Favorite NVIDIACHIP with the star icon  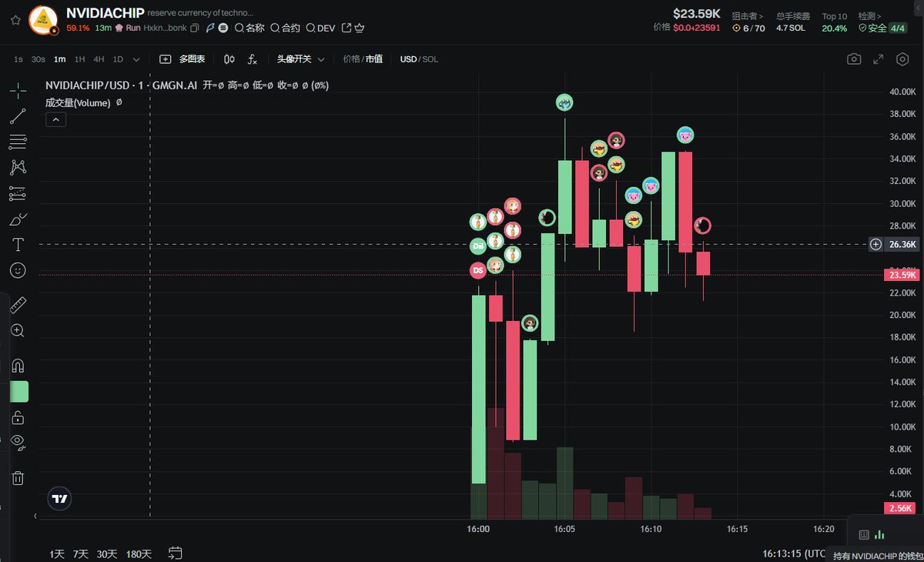(15, 20)
